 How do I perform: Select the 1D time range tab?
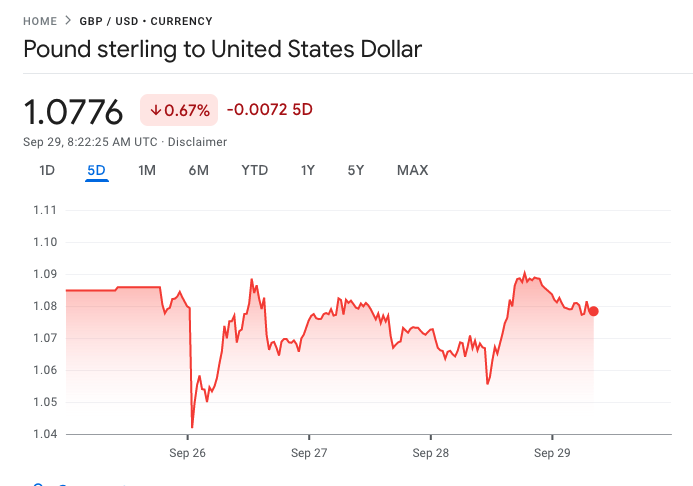[47, 170]
